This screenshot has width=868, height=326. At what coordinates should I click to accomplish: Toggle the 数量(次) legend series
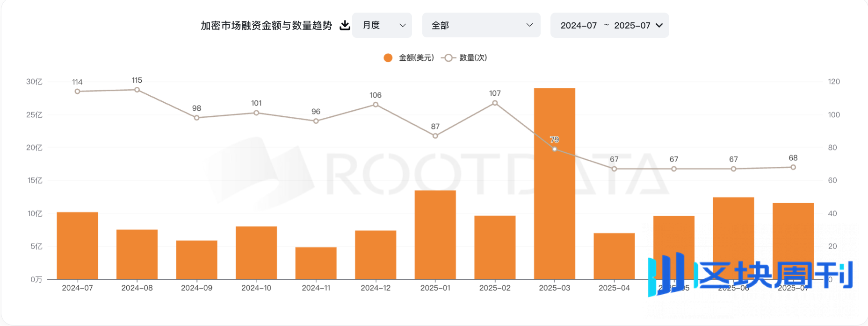464,58
